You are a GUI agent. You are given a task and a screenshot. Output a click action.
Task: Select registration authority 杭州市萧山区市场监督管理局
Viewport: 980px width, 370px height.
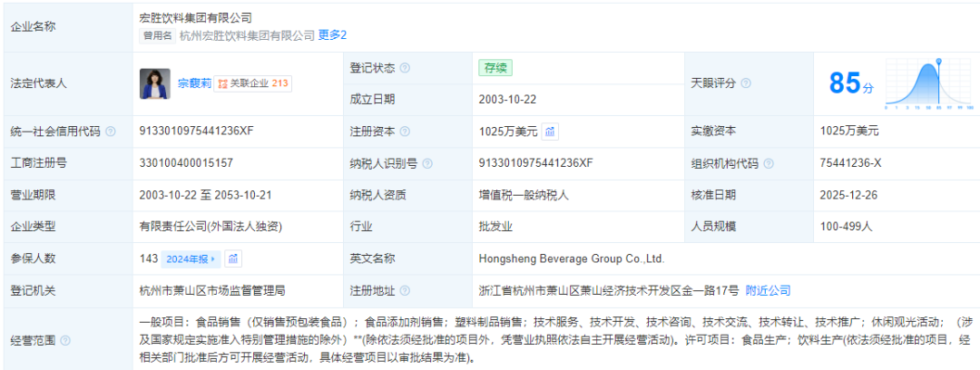212,290
